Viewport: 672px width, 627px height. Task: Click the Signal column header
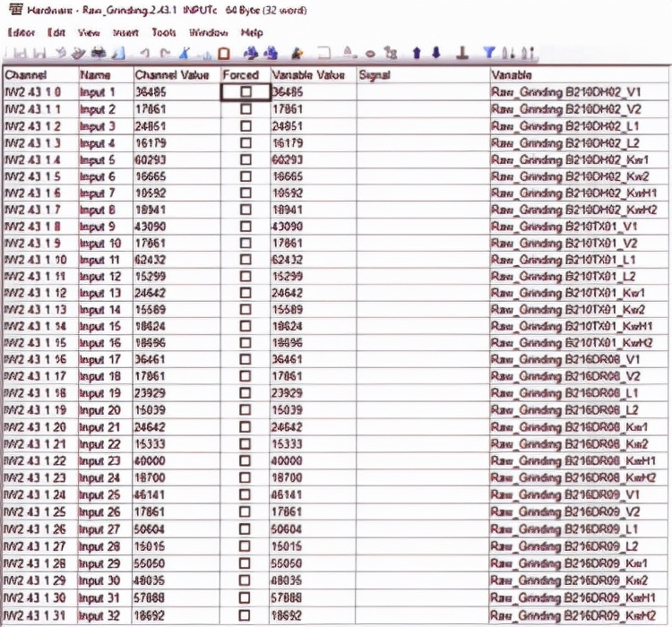423,75
